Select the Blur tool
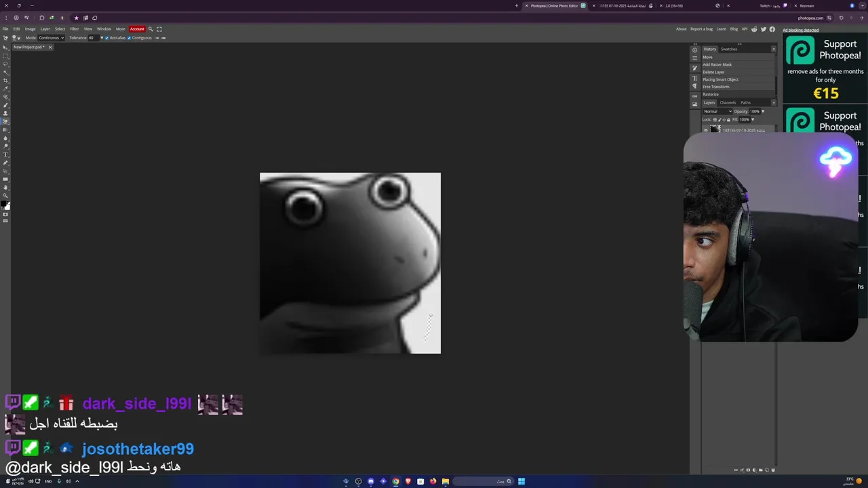 tap(5, 138)
